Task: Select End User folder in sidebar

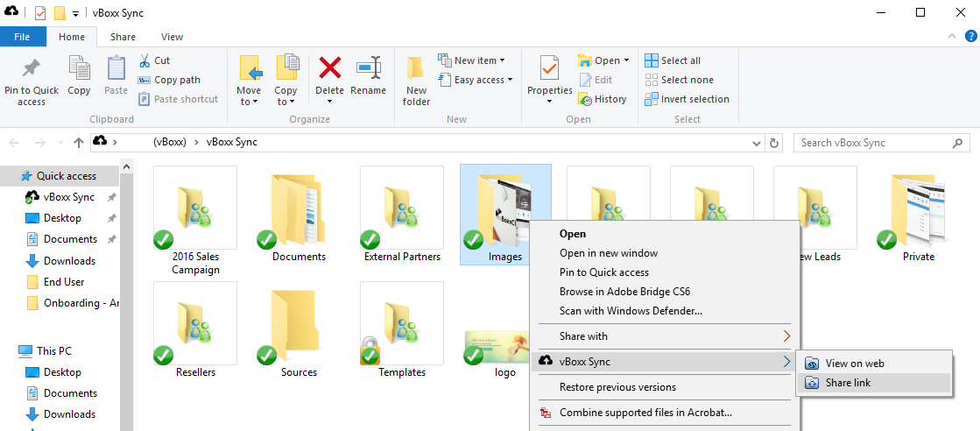Action: pos(64,282)
